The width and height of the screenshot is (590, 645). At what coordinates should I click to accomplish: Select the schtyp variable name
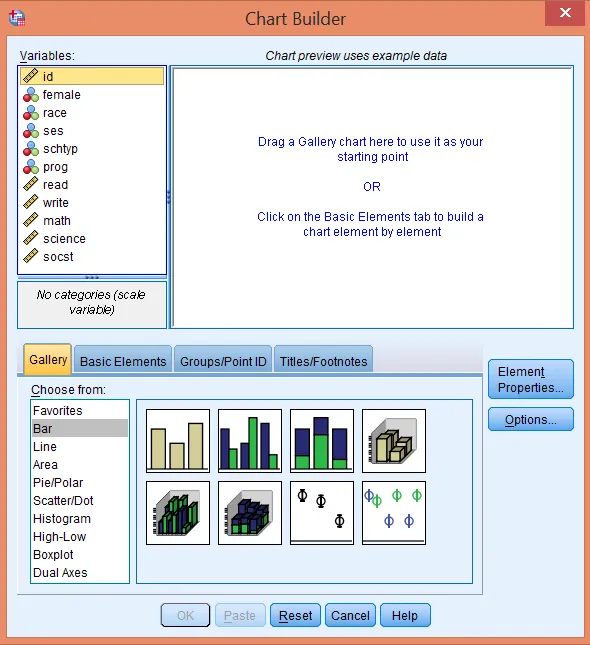pos(60,149)
